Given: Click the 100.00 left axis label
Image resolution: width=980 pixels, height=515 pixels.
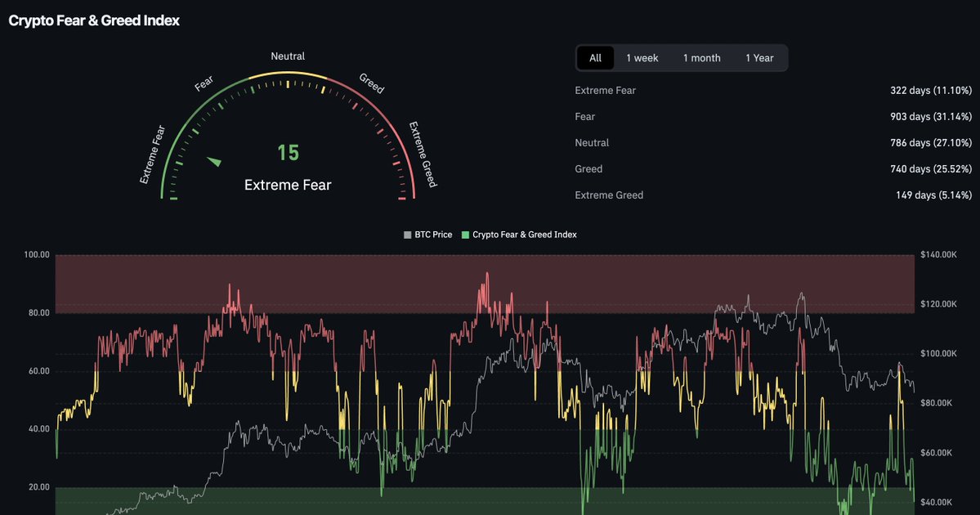Looking at the screenshot, I should coord(37,254).
